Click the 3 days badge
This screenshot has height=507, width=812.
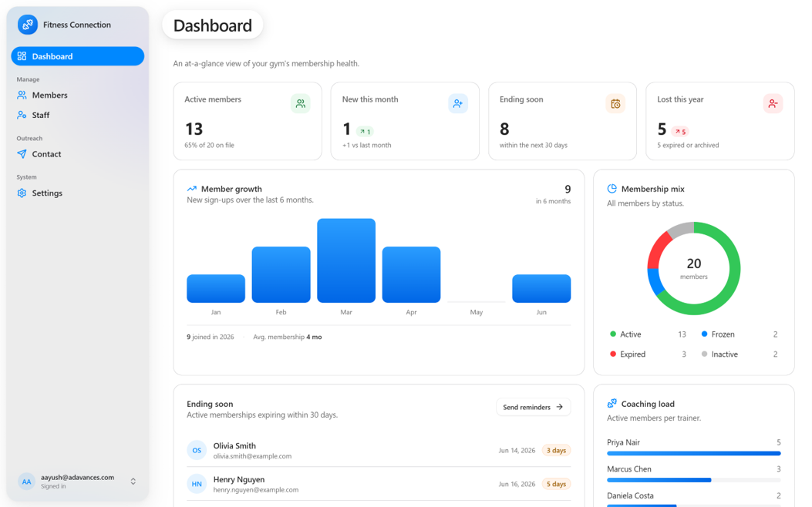tap(556, 450)
